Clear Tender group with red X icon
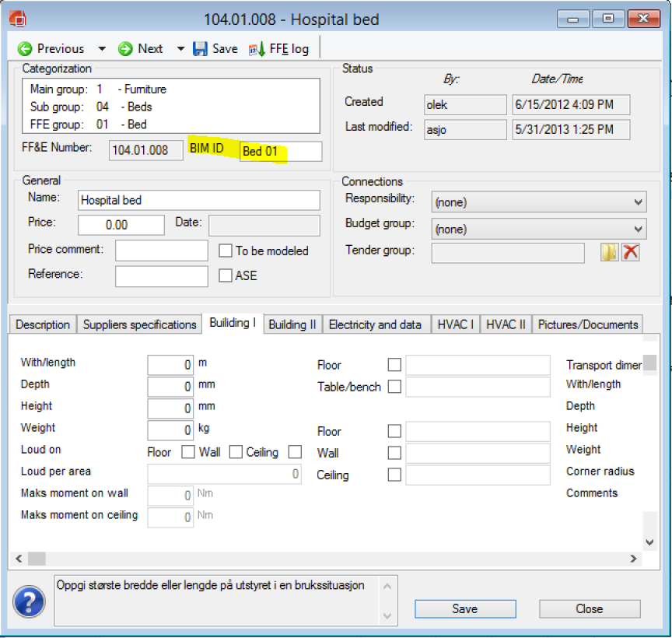This screenshot has height=638, width=672. click(x=630, y=252)
